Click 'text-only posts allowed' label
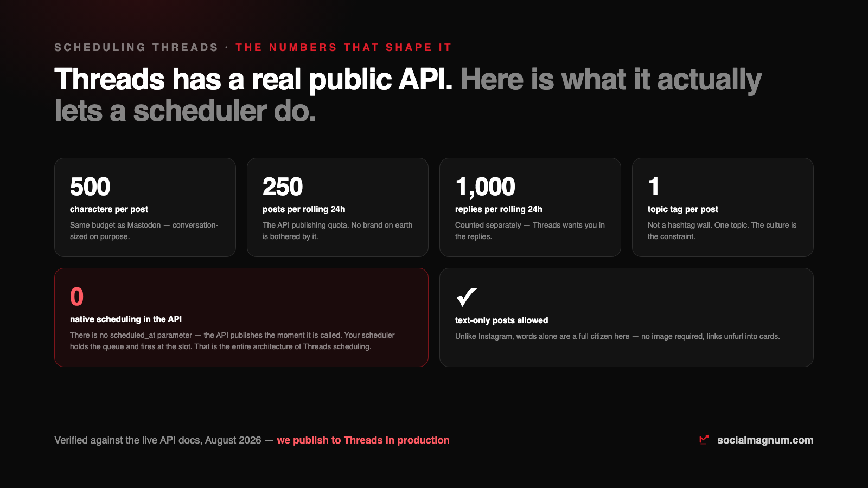The image size is (868, 488). pyautogui.click(x=501, y=320)
